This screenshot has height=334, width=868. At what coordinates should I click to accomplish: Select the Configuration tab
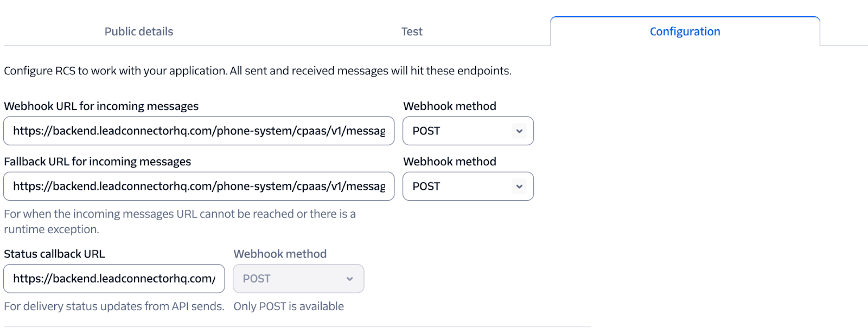pyautogui.click(x=685, y=31)
